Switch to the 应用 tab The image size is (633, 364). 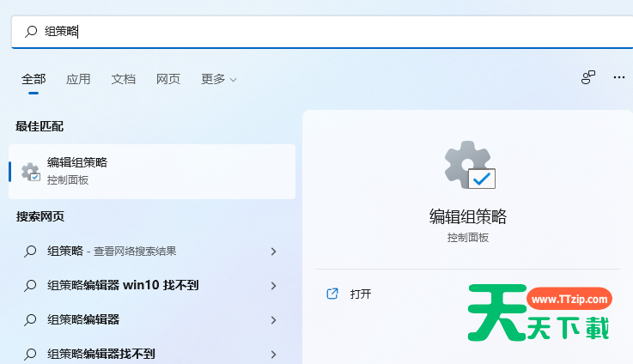pos(78,79)
